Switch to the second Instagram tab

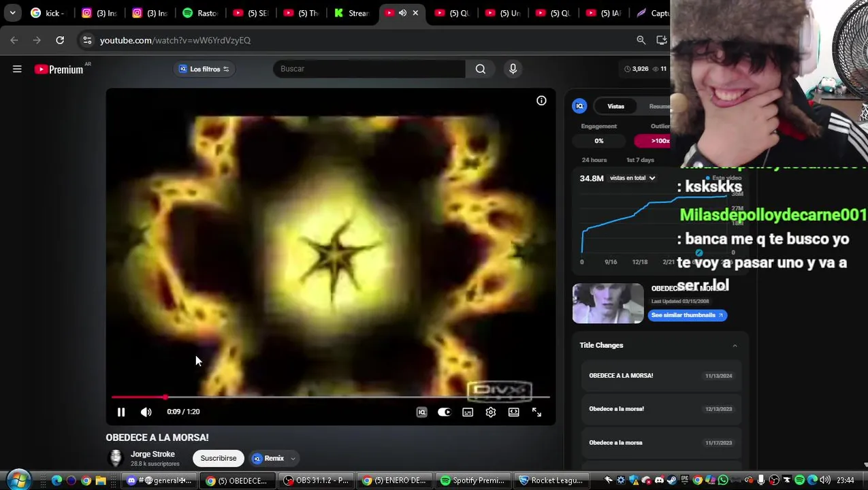pyautogui.click(x=150, y=13)
